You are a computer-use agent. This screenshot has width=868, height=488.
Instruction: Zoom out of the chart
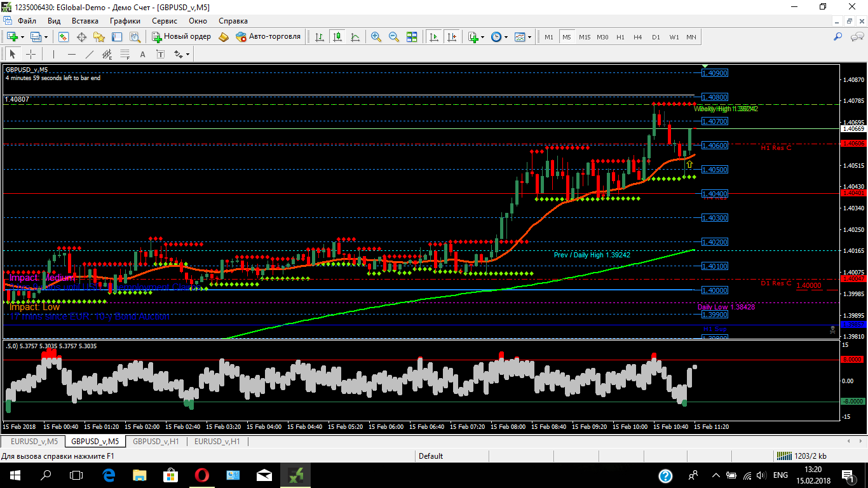click(x=394, y=37)
